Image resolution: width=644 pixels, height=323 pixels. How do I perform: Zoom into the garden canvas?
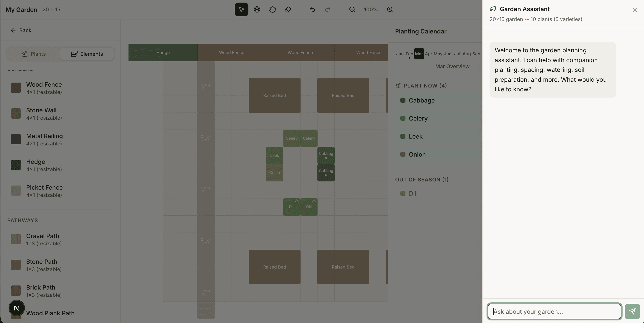390,9
